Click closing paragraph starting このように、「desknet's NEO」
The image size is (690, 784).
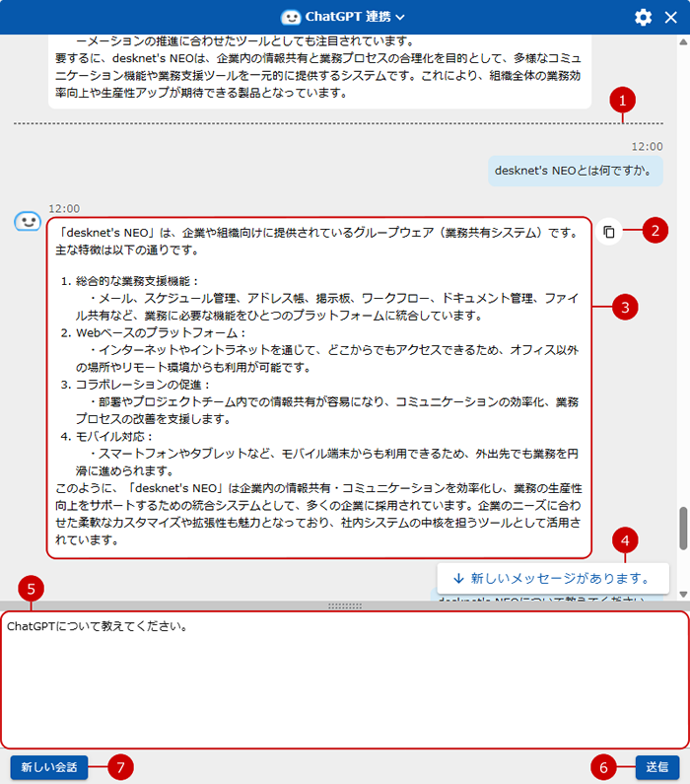pos(318,514)
